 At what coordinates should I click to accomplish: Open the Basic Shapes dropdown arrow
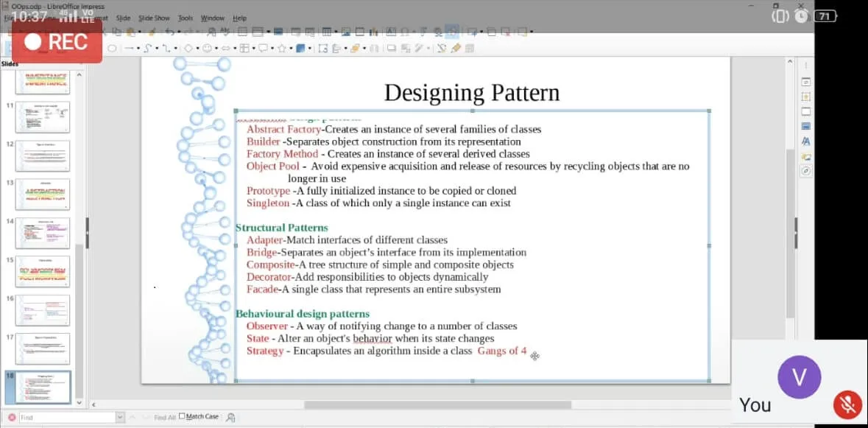click(197, 49)
